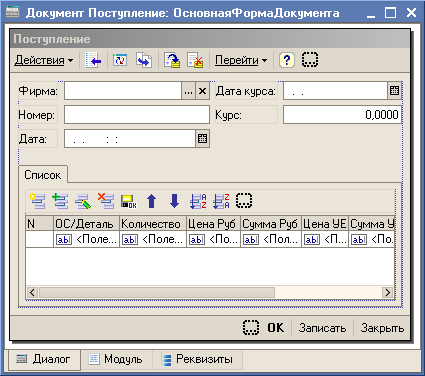Click the Цена УЕ column header

[x=325, y=224]
